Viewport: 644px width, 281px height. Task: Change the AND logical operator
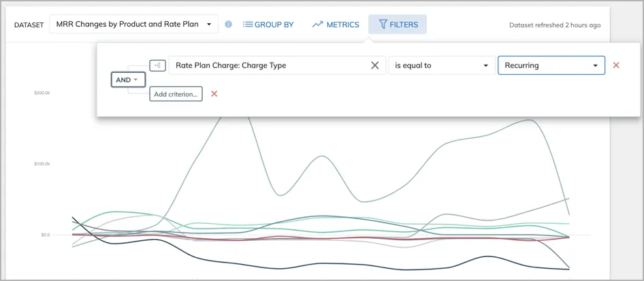coord(128,80)
